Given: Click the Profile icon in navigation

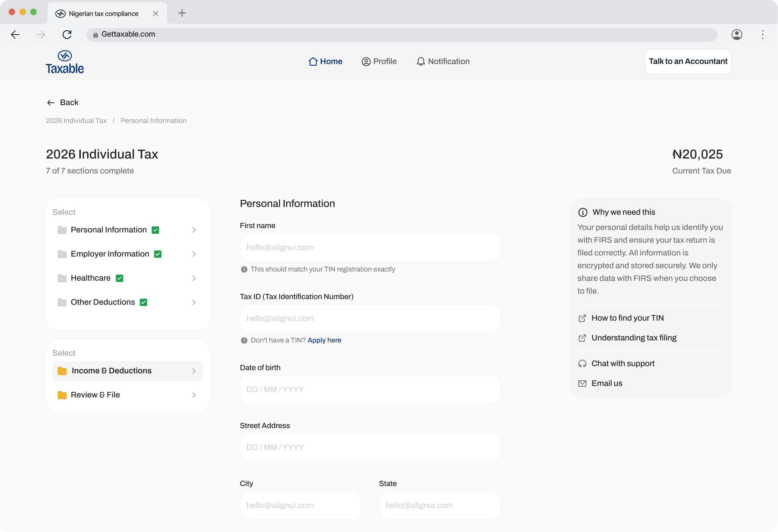Looking at the screenshot, I should click(367, 61).
